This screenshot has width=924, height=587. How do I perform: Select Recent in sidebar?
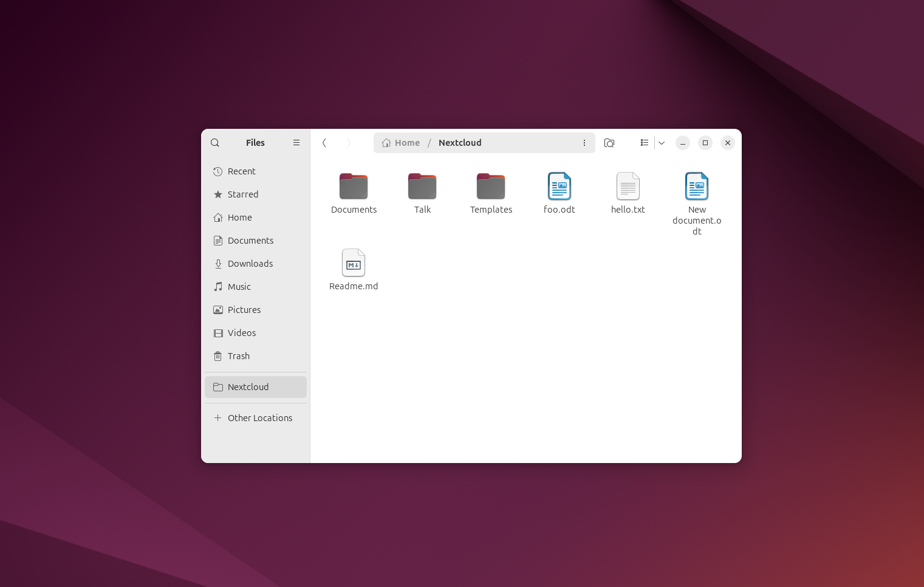pyautogui.click(x=256, y=171)
